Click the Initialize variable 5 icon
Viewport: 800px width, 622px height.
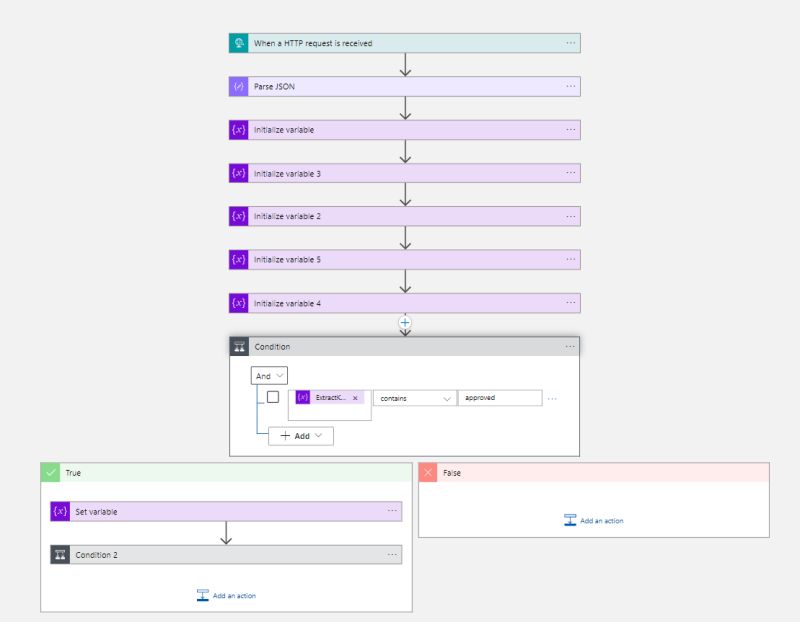tap(238, 260)
